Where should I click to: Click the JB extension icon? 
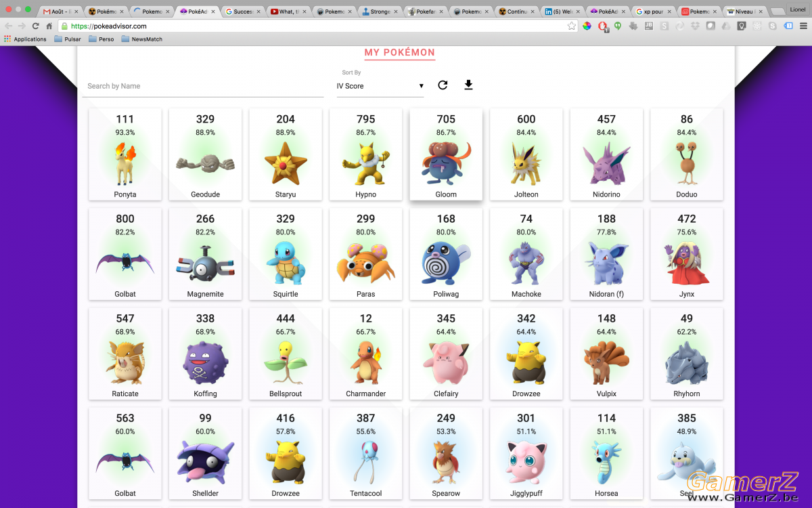[x=649, y=26]
